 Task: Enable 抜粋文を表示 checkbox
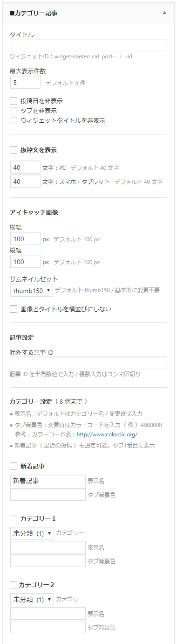[14, 150]
